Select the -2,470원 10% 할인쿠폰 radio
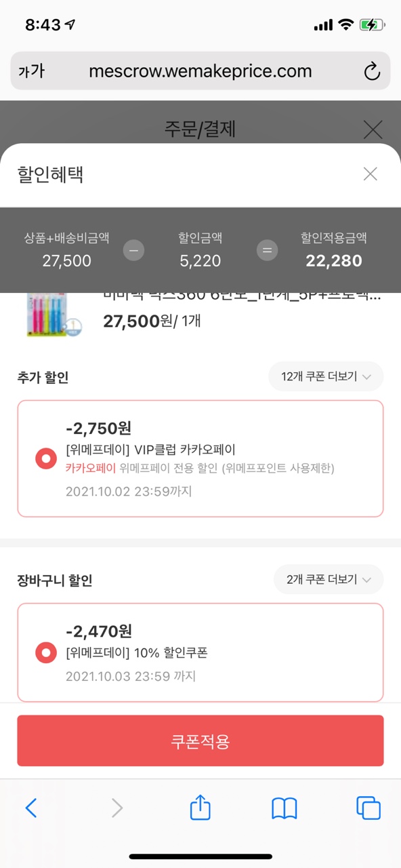 (x=46, y=653)
